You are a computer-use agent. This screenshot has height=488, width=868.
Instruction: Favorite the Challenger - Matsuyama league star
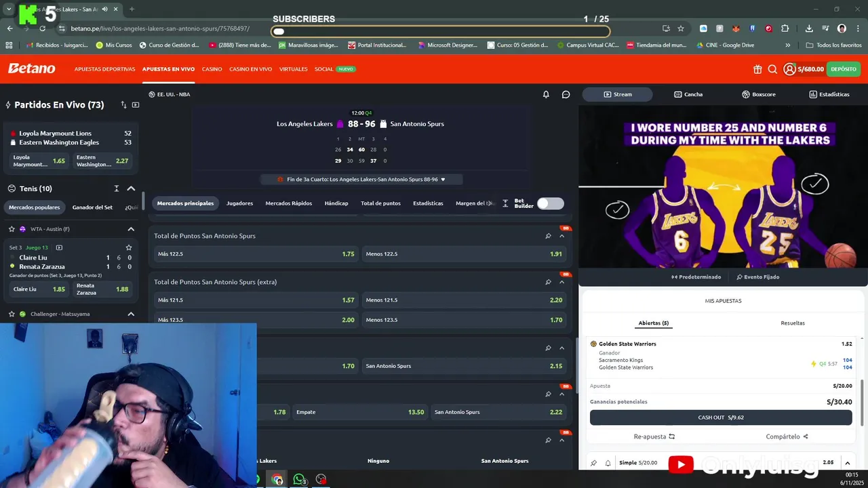(x=12, y=314)
